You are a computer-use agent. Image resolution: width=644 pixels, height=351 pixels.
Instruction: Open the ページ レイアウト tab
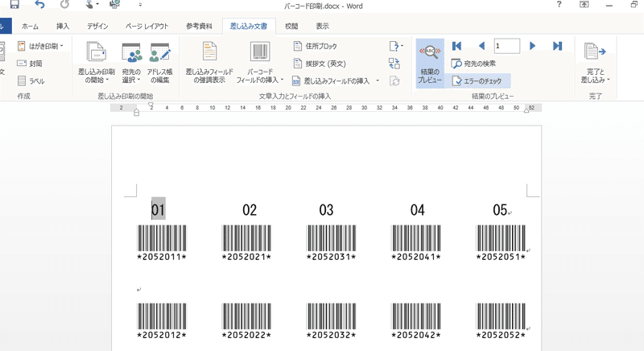tap(147, 27)
